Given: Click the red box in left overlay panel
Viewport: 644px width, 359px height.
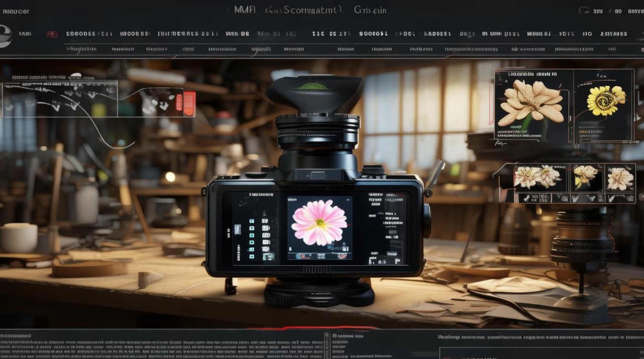Looking at the screenshot, I should [189, 104].
